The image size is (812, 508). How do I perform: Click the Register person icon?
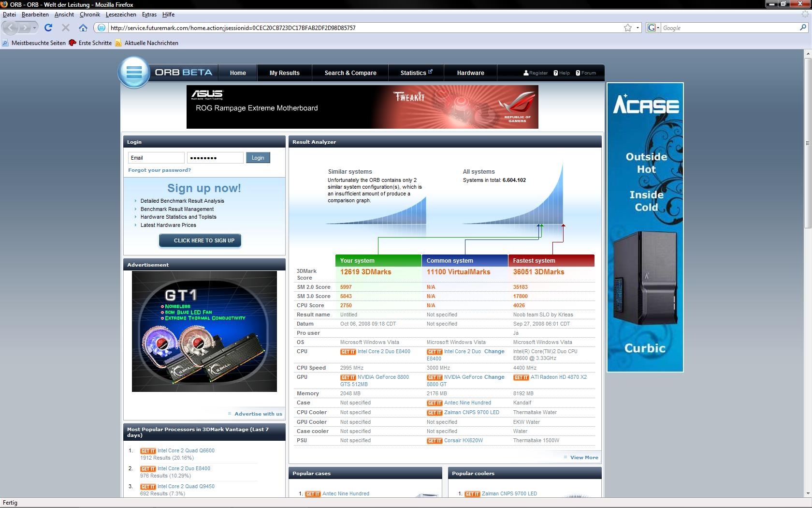point(526,73)
